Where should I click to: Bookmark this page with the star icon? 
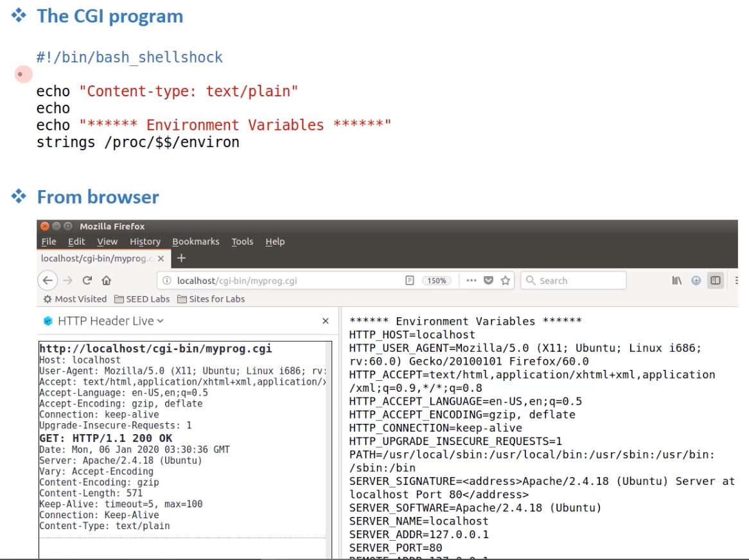(x=506, y=281)
